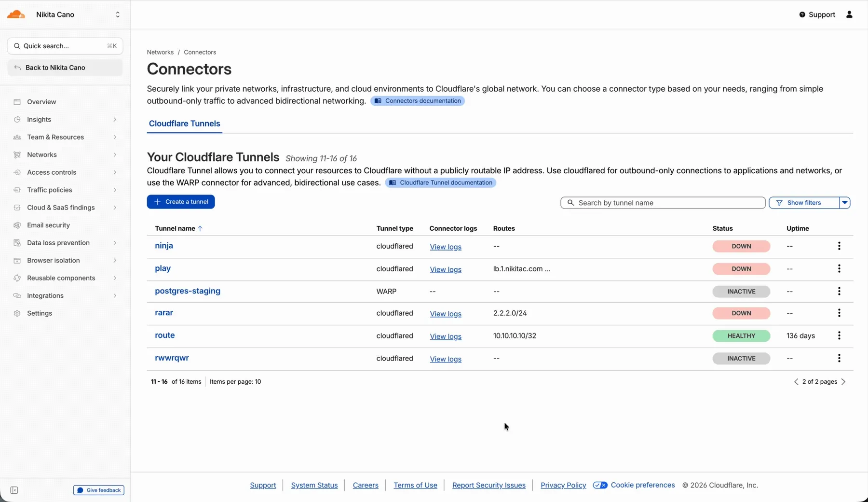Select the Overview icon in sidebar
This screenshot has height=502, width=868.
[x=17, y=102]
